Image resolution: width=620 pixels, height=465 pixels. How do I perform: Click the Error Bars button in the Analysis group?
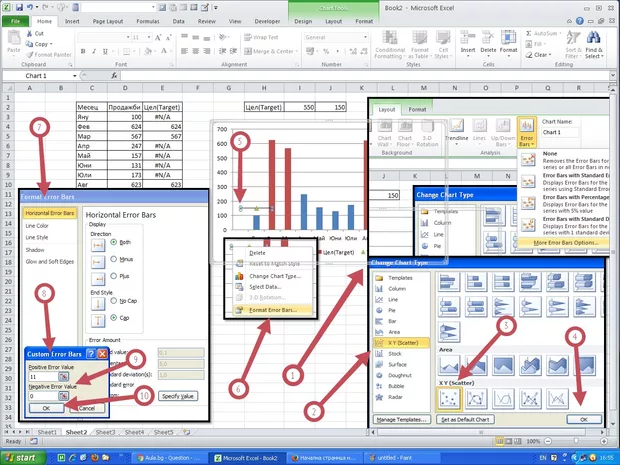pos(527,132)
